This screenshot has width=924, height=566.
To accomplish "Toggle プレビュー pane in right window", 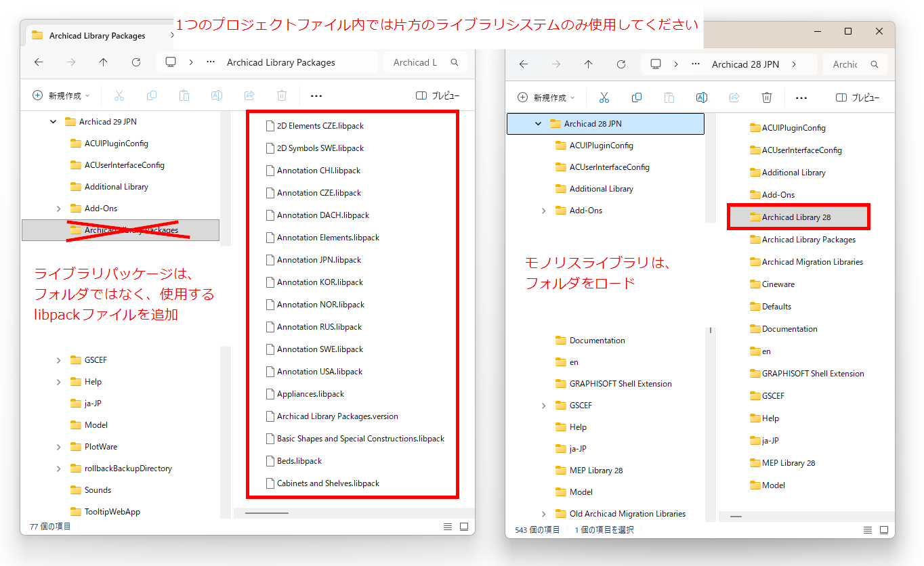I will (858, 97).
